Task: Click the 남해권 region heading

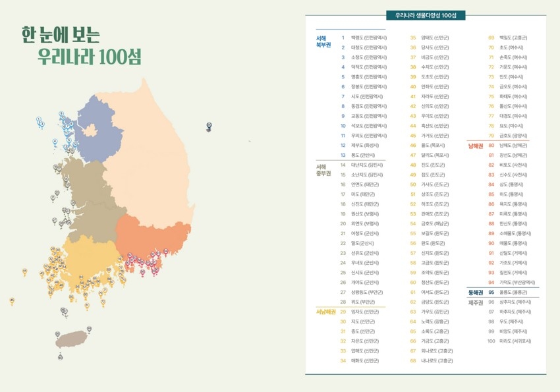Action: tap(475, 145)
